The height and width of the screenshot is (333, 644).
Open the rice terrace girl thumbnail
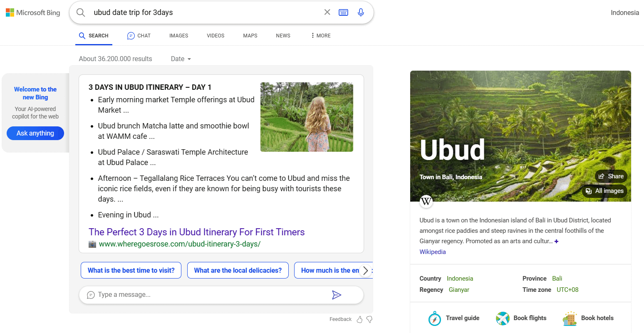pos(307,117)
